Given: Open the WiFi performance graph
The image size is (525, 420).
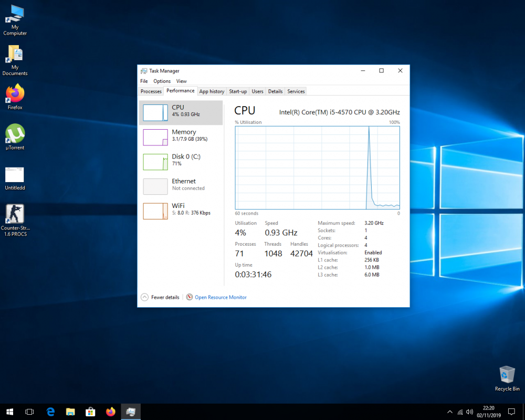Looking at the screenshot, I should (x=181, y=211).
